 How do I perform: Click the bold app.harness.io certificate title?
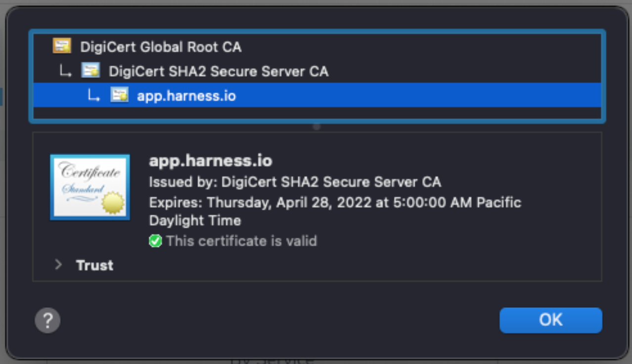coord(211,161)
